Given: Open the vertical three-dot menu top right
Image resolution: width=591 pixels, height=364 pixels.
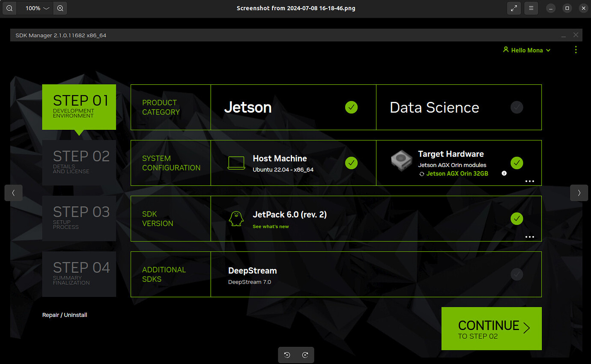Looking at the screenshot, I should click(576, 50).
